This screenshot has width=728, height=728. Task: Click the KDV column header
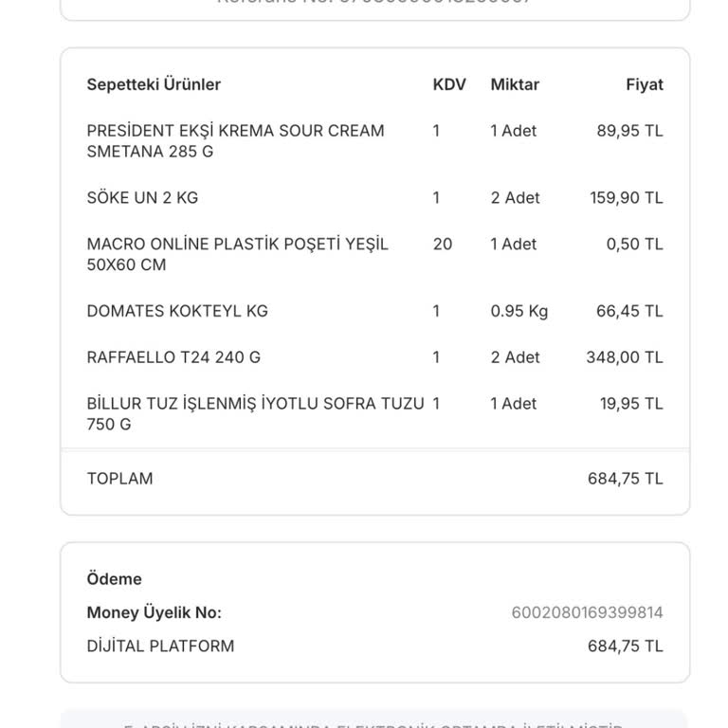coord(449,84)
